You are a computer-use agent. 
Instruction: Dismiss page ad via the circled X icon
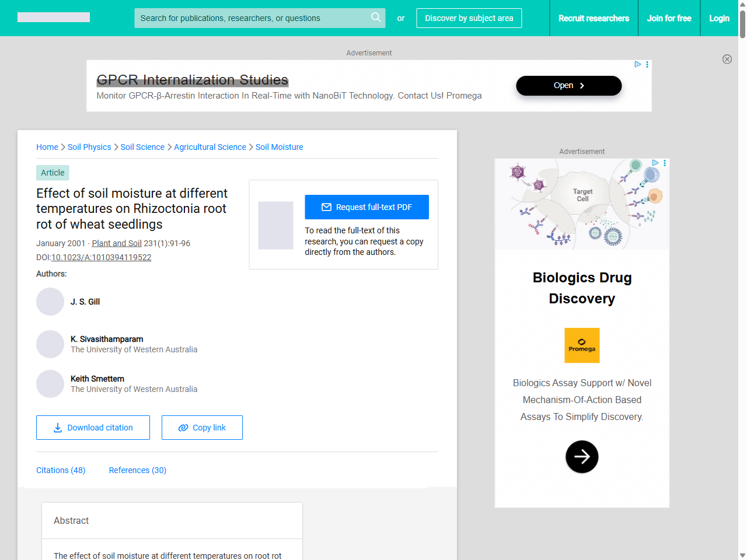(727, 60)
